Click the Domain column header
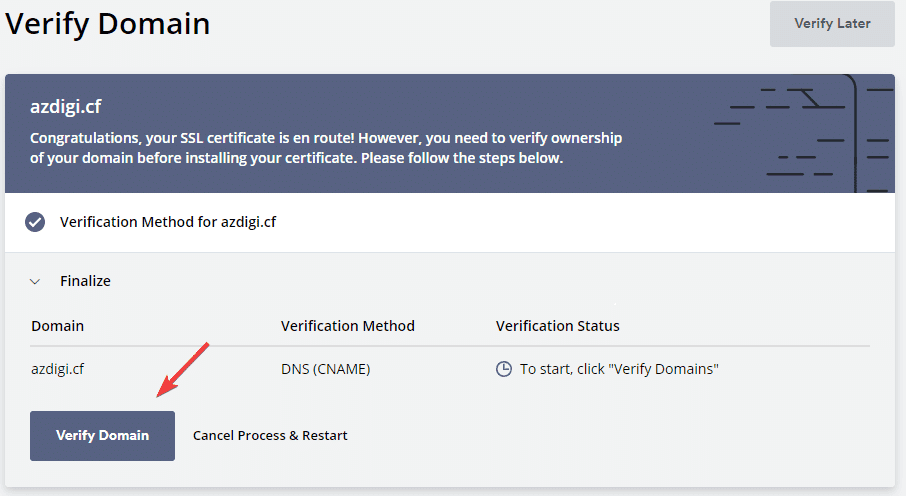 coord(57,326)
